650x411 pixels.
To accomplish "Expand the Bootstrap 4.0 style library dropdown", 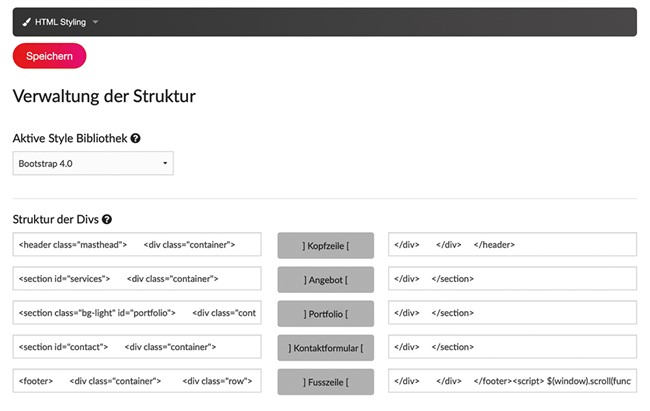I will [x=93, y=163].
